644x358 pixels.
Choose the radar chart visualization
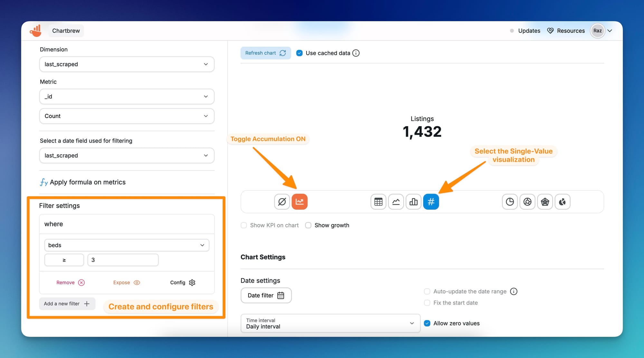545,202
